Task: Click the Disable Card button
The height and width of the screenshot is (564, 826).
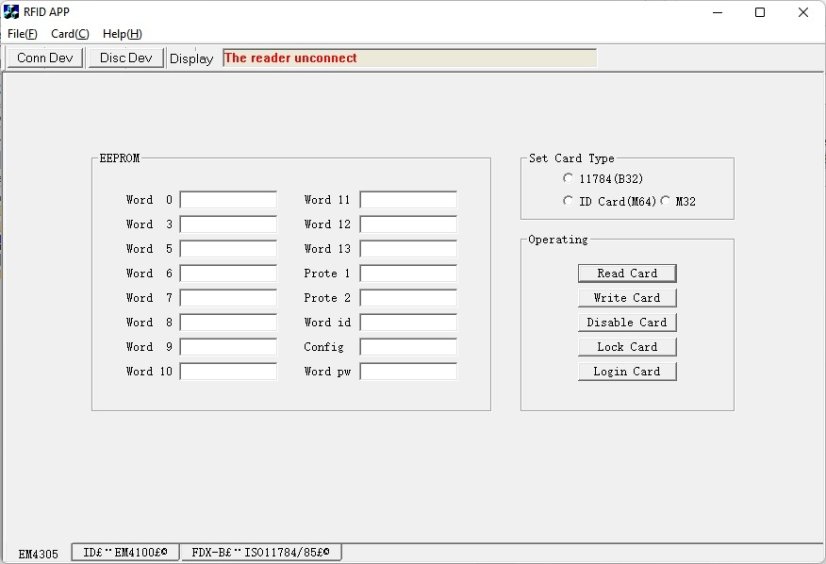Action: click(627, 322)
